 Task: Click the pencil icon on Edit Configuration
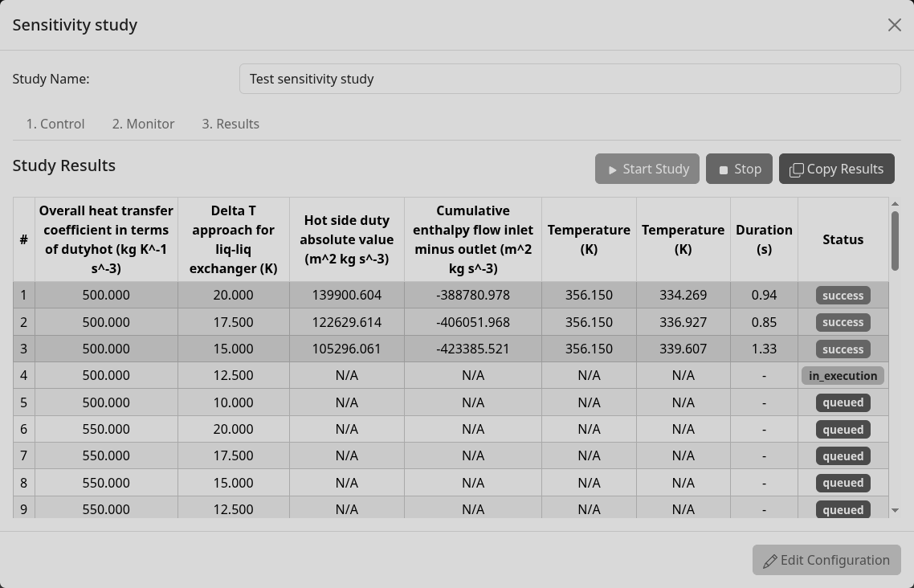coord(771,560)
